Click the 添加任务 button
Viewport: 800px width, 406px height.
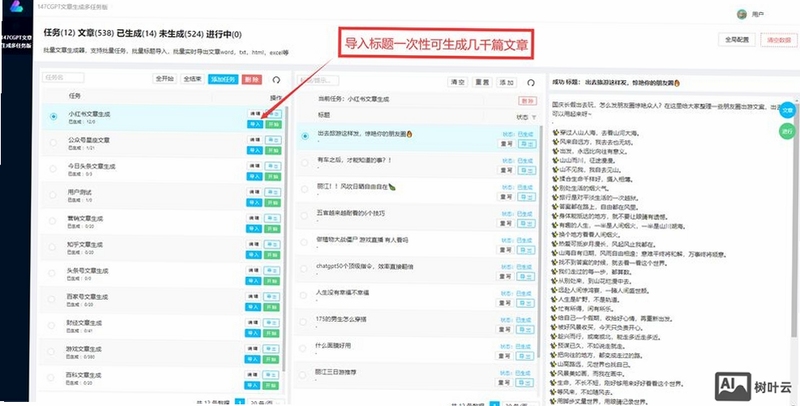click(223, 79)
